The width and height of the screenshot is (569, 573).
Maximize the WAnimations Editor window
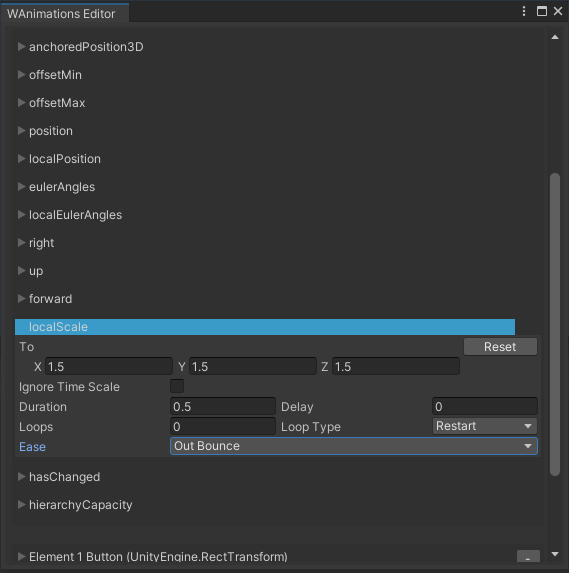pos(542,11)
